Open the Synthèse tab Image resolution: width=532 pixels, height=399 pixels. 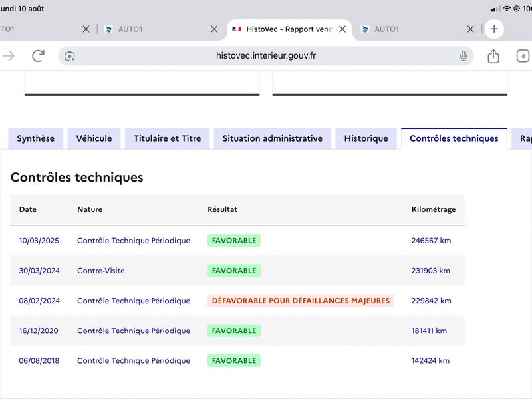click(36, 138)
